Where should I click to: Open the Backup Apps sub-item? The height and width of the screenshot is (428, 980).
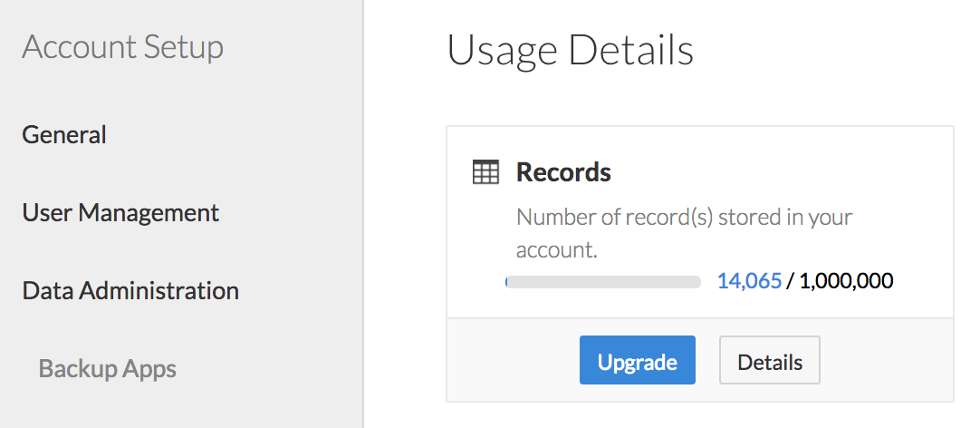pyautogui.click(x=108, y=368)
